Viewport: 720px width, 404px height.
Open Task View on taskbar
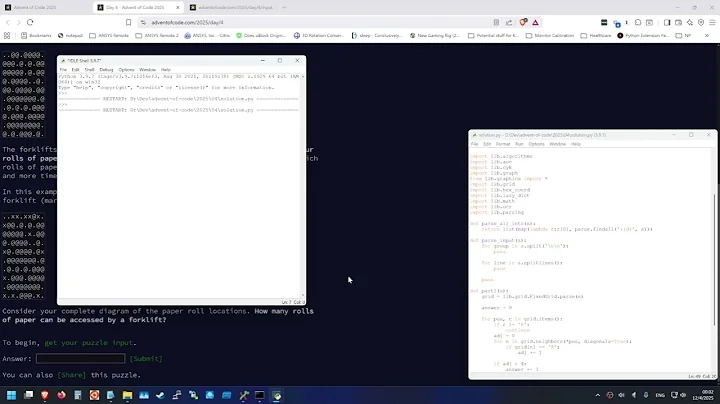point(28,395)
